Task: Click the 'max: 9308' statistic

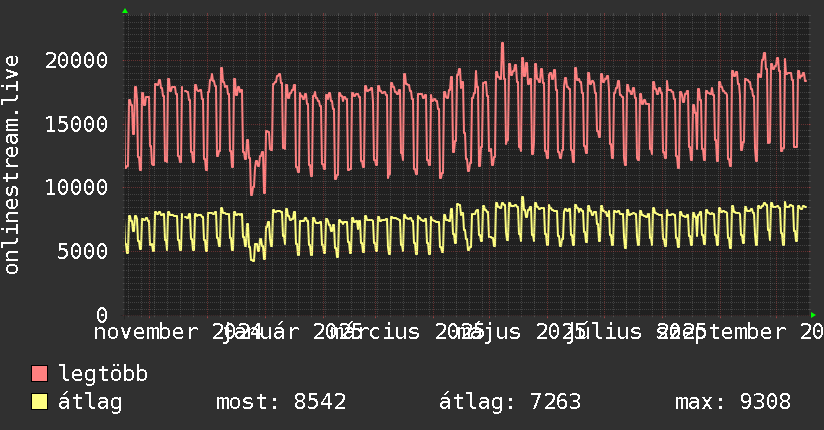Action: click(733, 402)
